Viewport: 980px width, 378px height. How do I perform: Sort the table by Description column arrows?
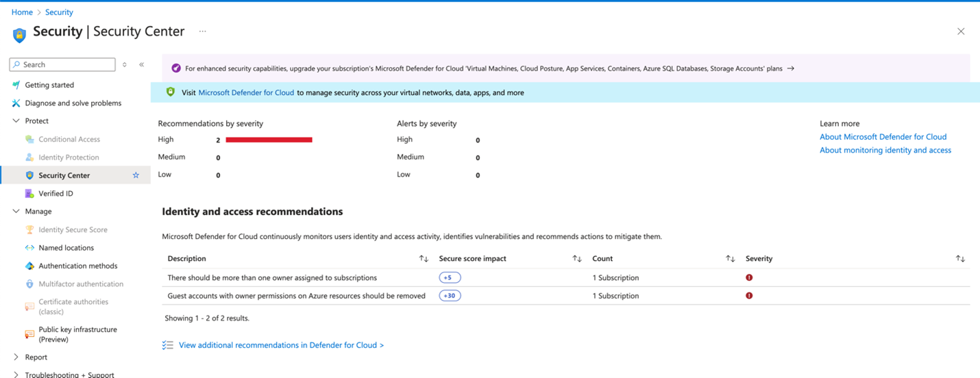(x=424, y=259)
